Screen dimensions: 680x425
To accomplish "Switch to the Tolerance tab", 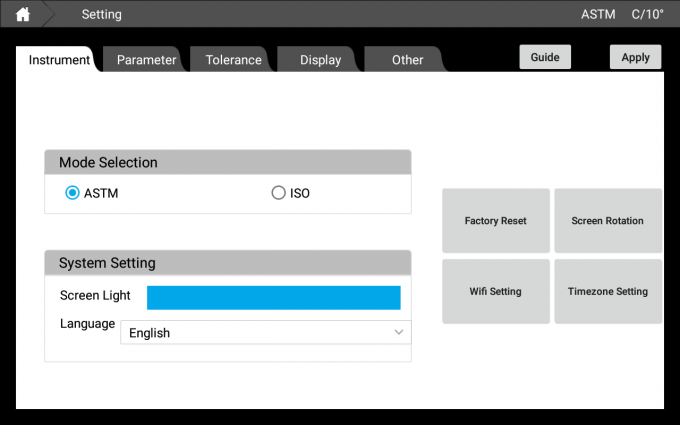I will click(x=233, y=60).
